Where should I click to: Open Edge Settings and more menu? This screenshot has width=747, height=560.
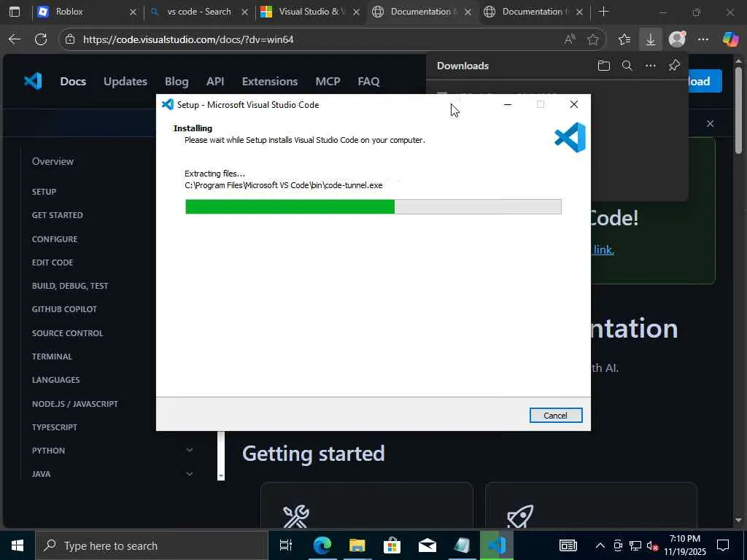[703, 39]
